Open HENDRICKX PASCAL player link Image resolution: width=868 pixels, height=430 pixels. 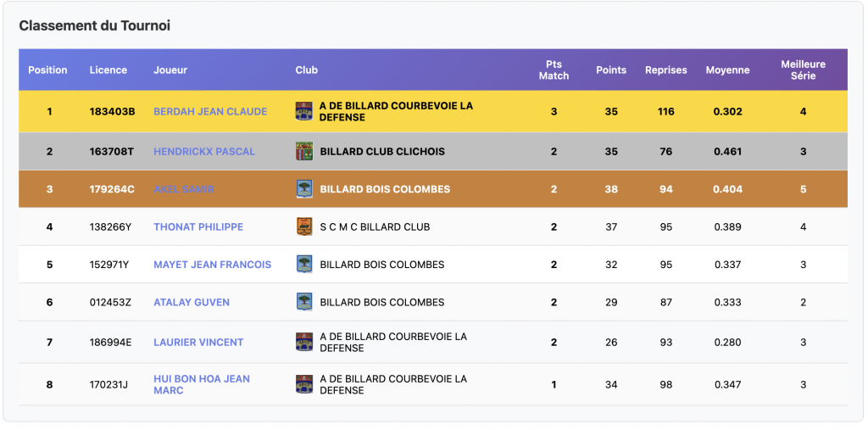[x=204, y=152]
